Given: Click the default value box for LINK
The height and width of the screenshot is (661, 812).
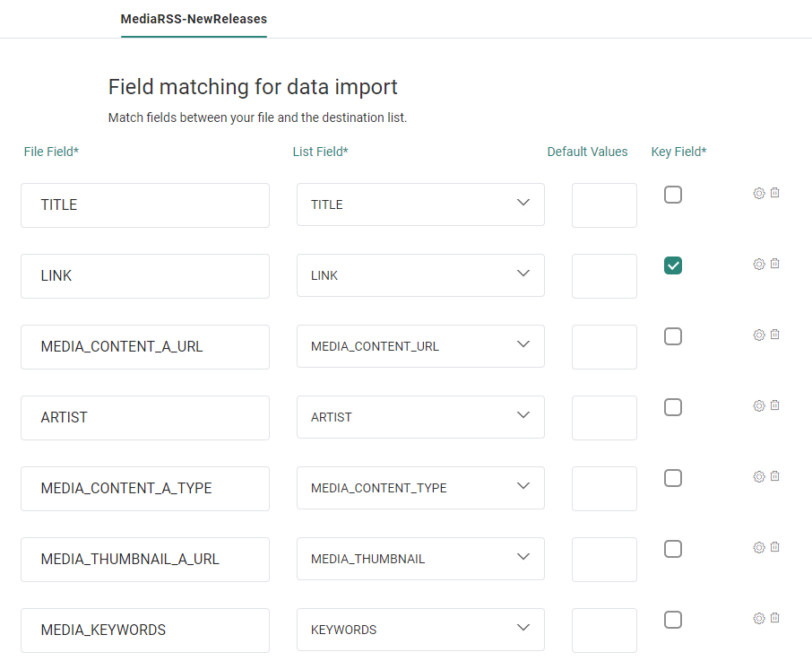Looking at the screenshot, I should point(604,276).
